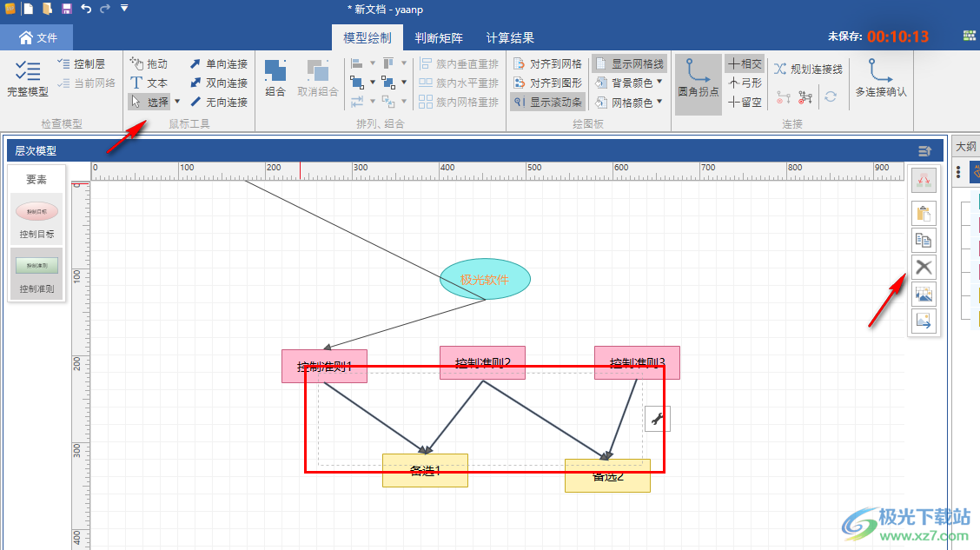Expand the bring-to-front dropdown arrow
The height and width of the screenshot is (550, 980).
coord(373,82)
